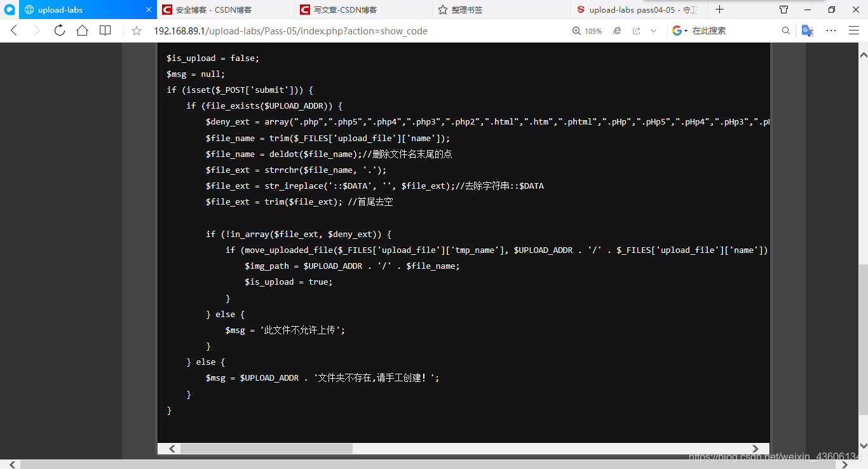
Task: Click the $msg = null; line
Action: point(196,74)
